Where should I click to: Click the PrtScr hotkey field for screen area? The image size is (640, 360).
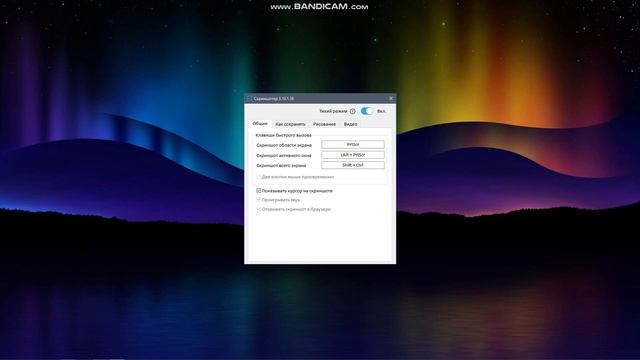point(353,144)
